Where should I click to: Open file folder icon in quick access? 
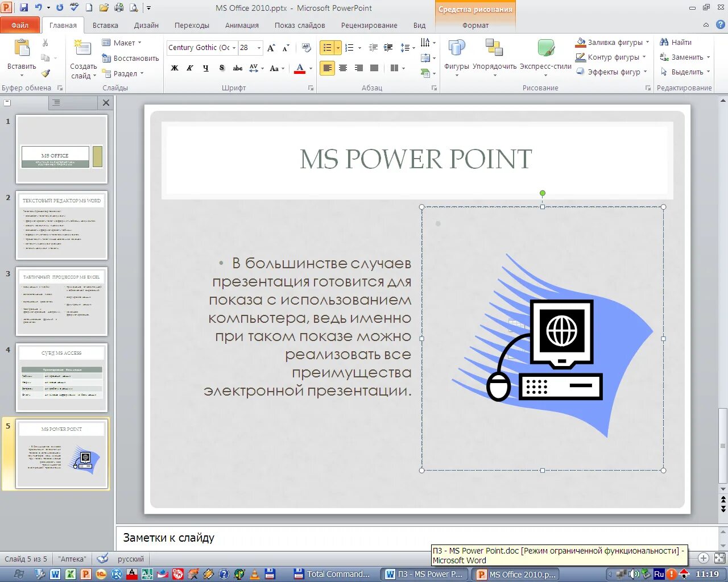[104, 8]
